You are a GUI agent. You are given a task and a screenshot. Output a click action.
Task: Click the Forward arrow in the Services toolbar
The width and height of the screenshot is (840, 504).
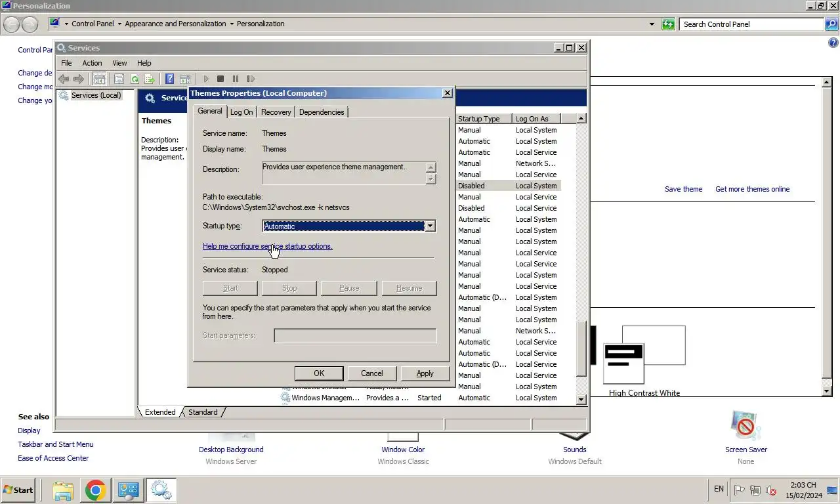point(79,79)
